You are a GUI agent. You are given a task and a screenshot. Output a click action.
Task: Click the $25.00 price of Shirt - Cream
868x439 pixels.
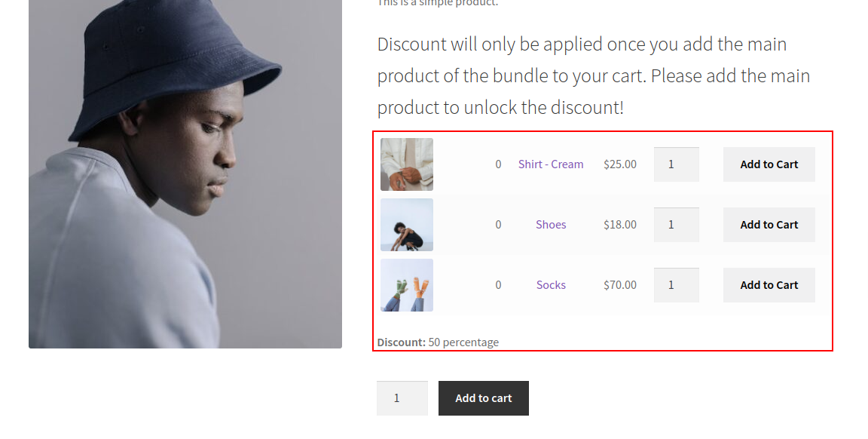coord(619,164)
